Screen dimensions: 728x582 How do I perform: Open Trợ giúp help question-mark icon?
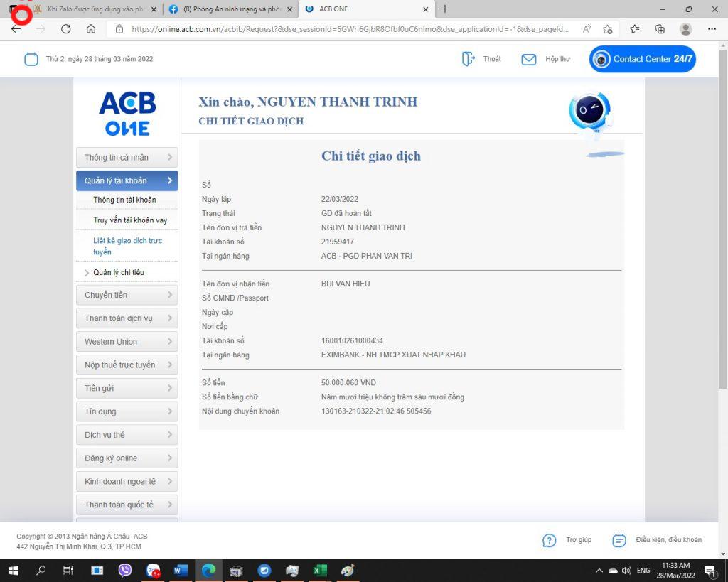(x=549, y=540)
